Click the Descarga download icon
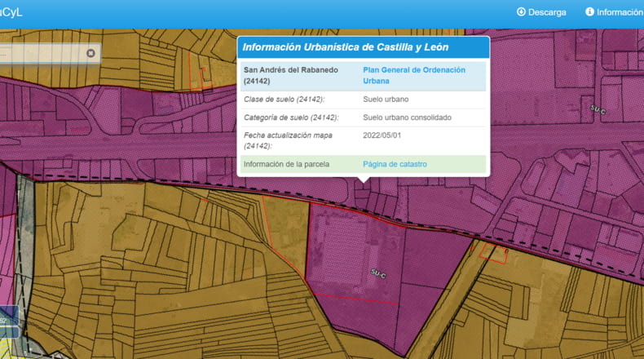Viewport: 644px width, 359px height. pos(521,12)
